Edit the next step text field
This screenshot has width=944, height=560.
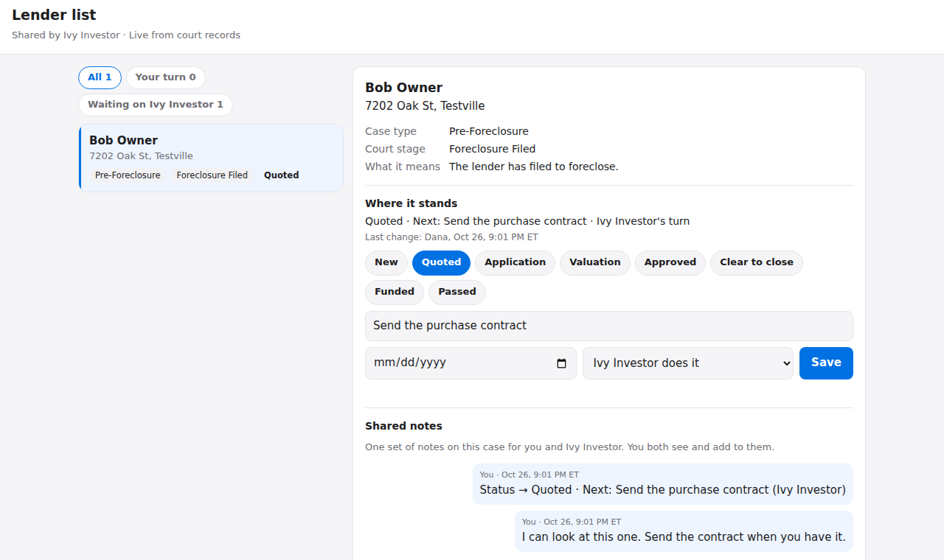tap(609, 326)
